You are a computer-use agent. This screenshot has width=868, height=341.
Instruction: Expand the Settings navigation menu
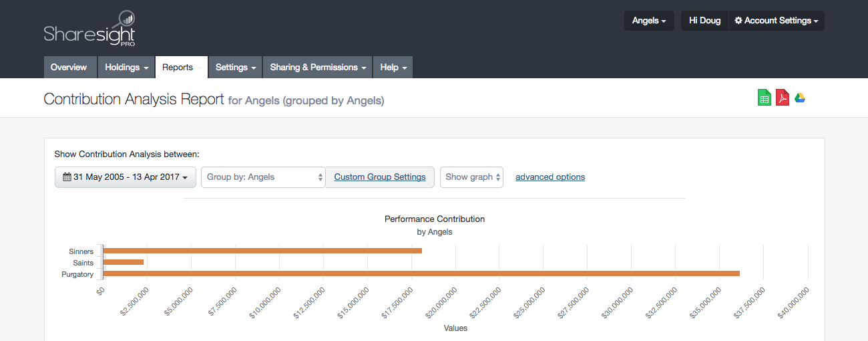236,68
